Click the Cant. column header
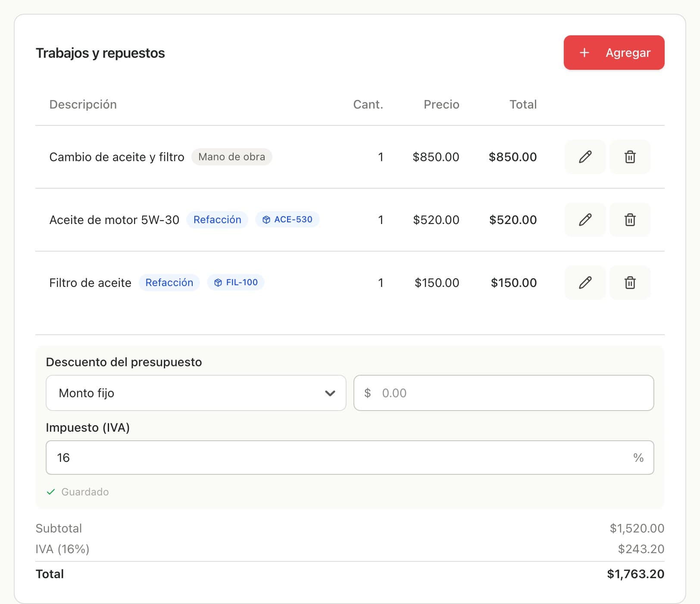The image size is (700, 604). 368,105
